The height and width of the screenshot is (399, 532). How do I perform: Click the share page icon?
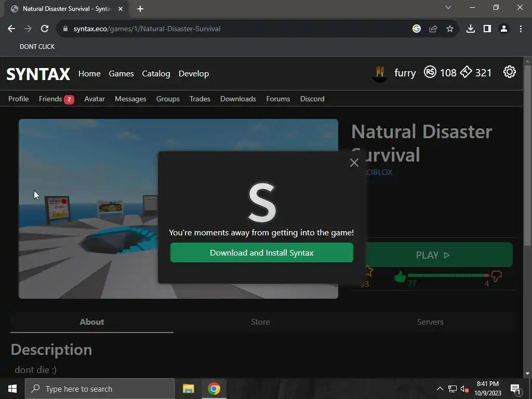433,29
